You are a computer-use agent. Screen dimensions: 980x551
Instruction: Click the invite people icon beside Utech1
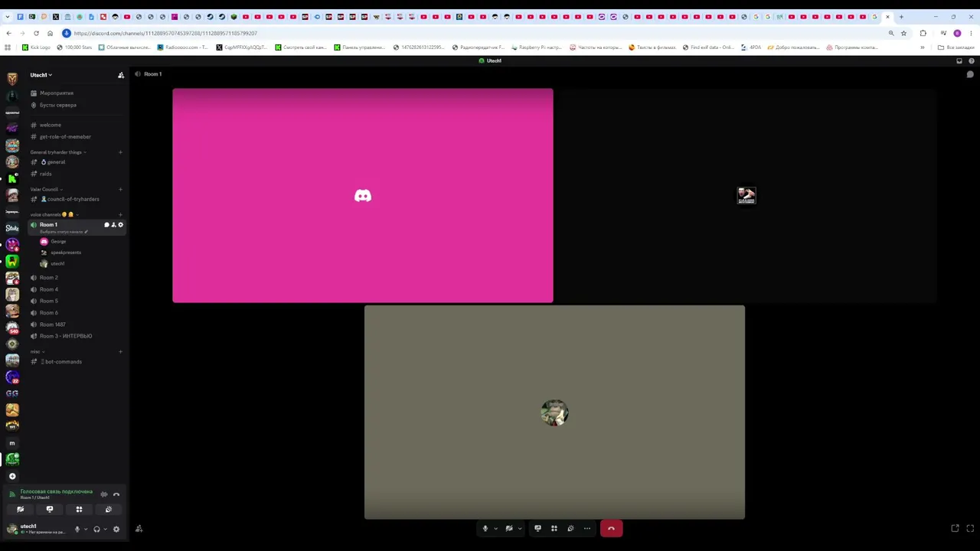point(120,75)
